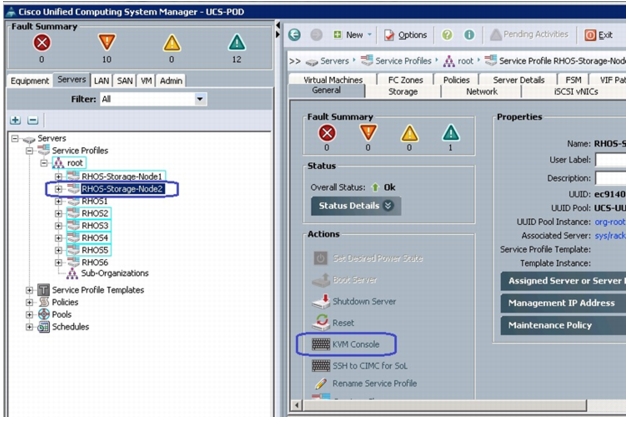The image size is (630, 431).
Task: Open Pending Activities
Action: (x=529, y=35)
